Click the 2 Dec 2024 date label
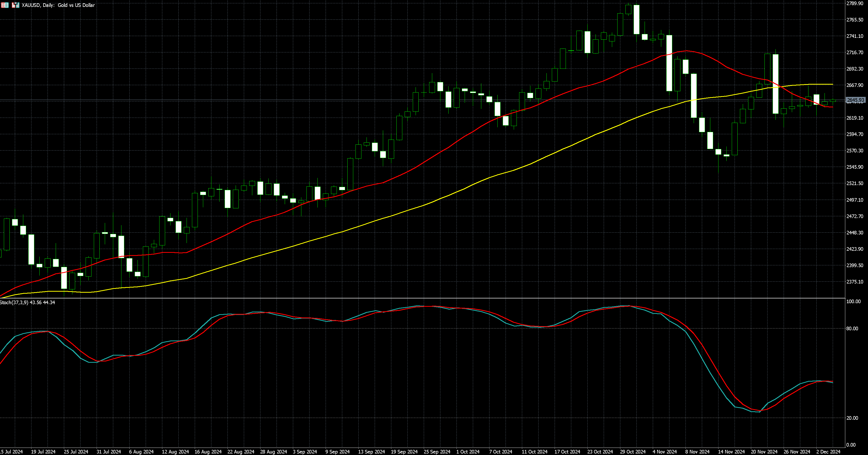Screen dimensions: 868x455 [828, 452]
